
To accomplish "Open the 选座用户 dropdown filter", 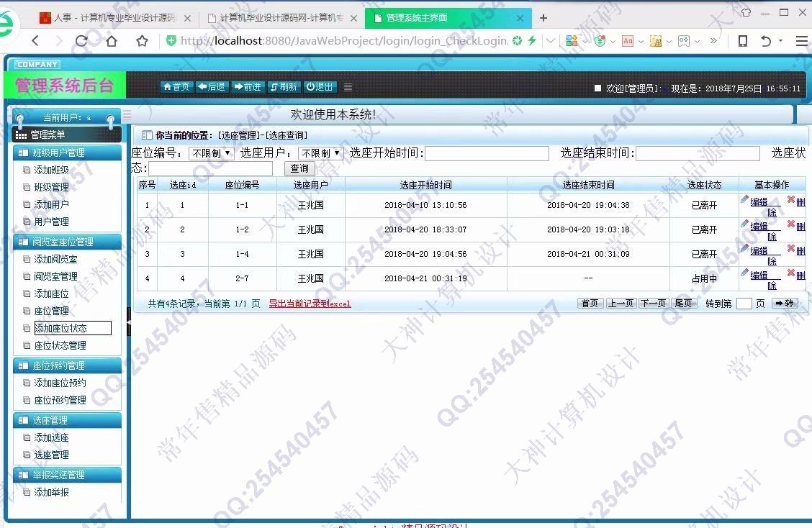I will click(x=320, y=153).
